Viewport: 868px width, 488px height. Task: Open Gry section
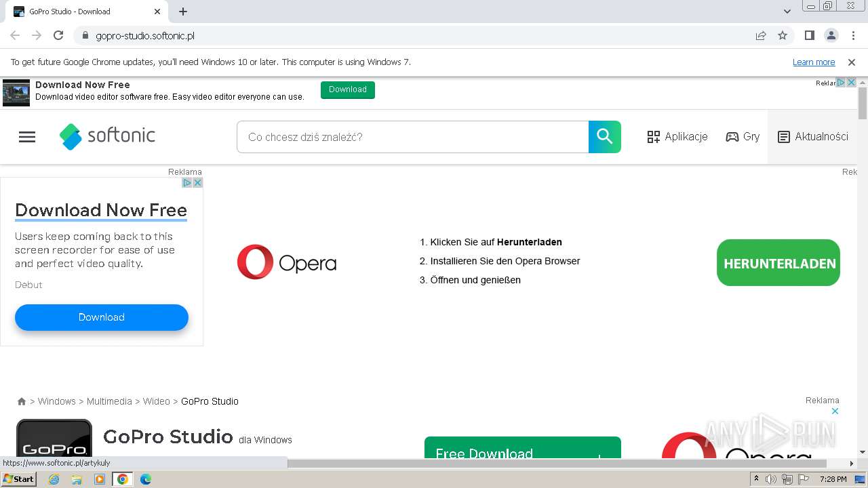743,137
